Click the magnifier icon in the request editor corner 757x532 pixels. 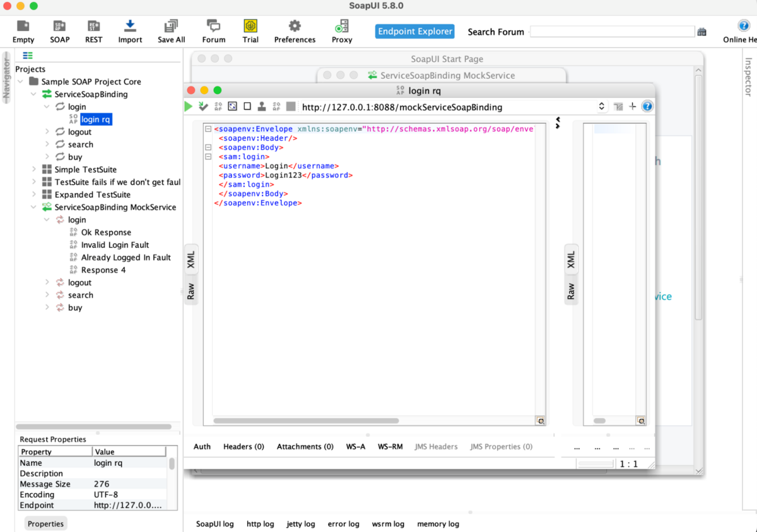541,420
